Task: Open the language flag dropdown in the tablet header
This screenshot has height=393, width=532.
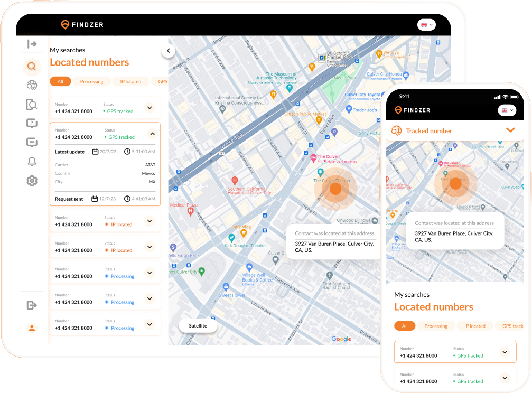Action: [x=426, y=25]
